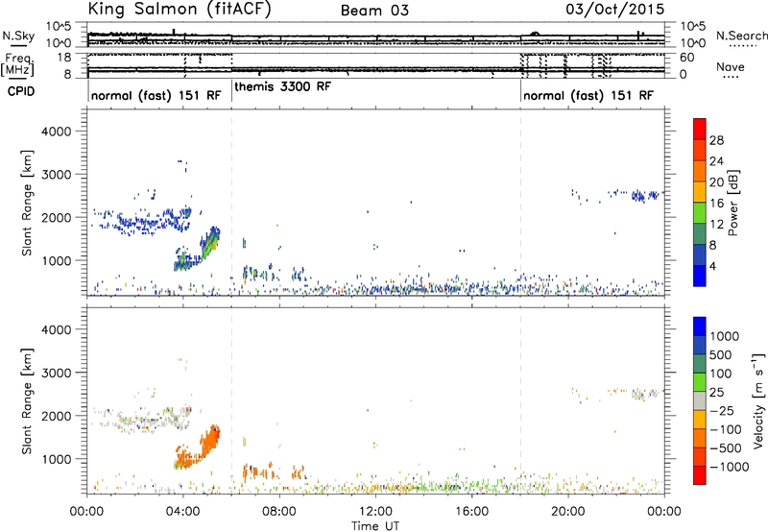Click the "16:00" time axis label
Screen dimensions: 768x532
coord(471,512)
